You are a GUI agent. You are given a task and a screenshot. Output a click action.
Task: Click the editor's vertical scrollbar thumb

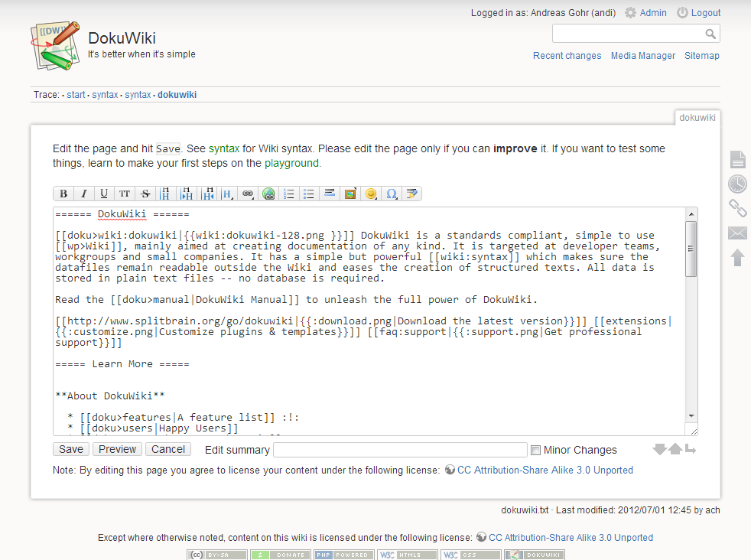(x=691, y=249)
